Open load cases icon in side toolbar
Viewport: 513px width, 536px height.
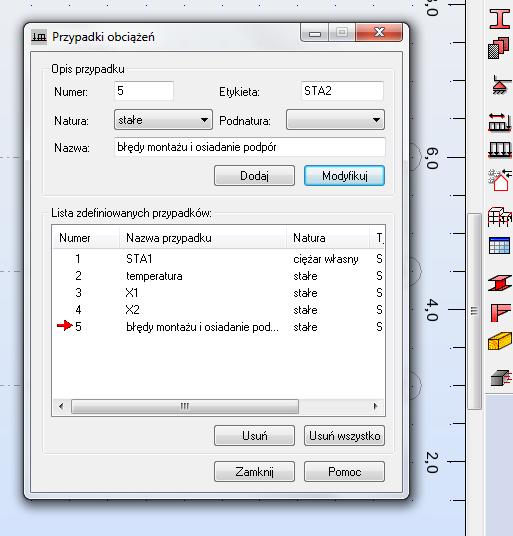coord(500,122)
